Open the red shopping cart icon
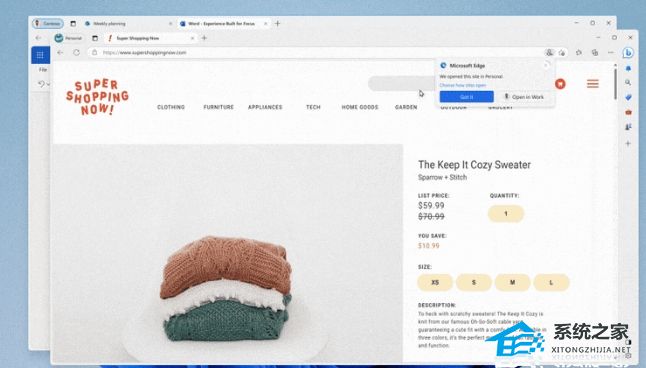This screenshot has width=646, height=368. pos(560,84)
